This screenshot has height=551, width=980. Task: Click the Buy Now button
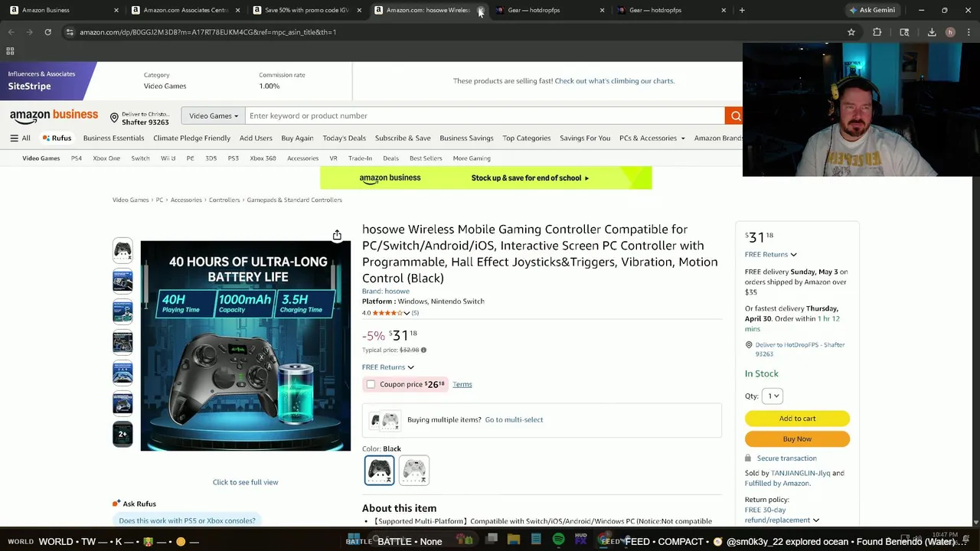pos(797,439)
